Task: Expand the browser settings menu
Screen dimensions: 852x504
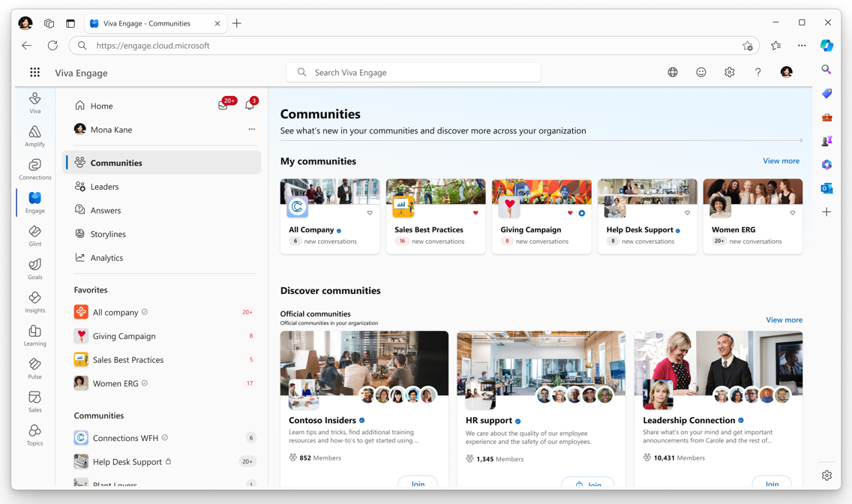Action: 802,45
